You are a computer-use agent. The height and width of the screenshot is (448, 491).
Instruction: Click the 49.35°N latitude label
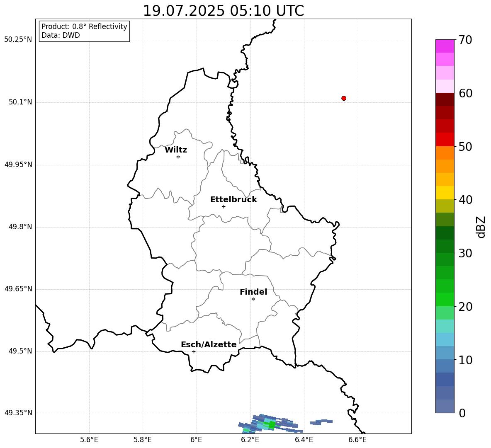click(18, 413)
